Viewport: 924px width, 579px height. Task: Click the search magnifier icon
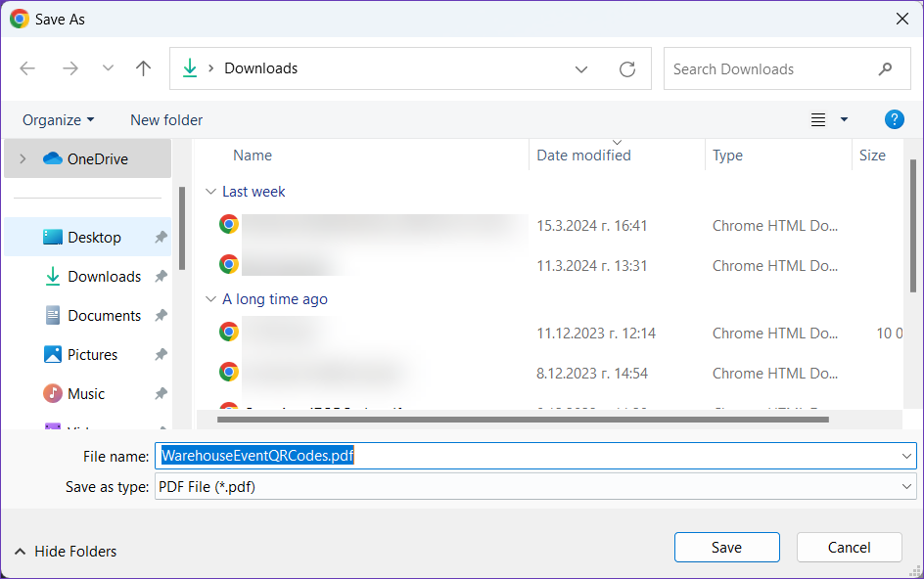[885, 69]
